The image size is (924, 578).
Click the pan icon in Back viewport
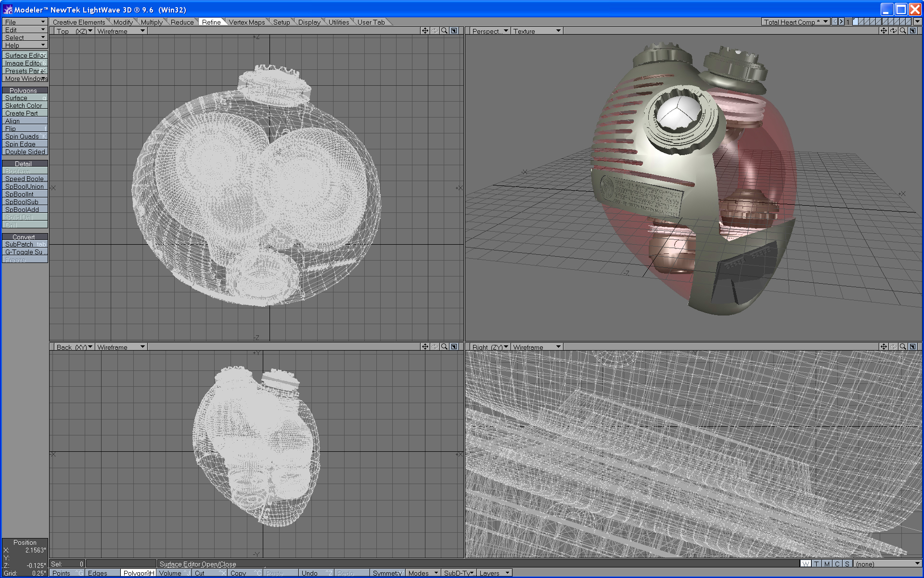click(x=425, y=347)
